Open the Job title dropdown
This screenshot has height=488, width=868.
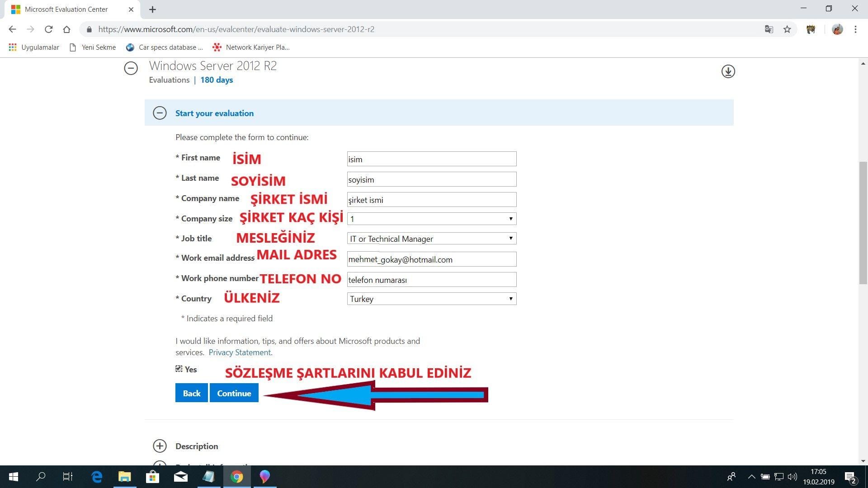pyautogui.click(x=432, y=239)
